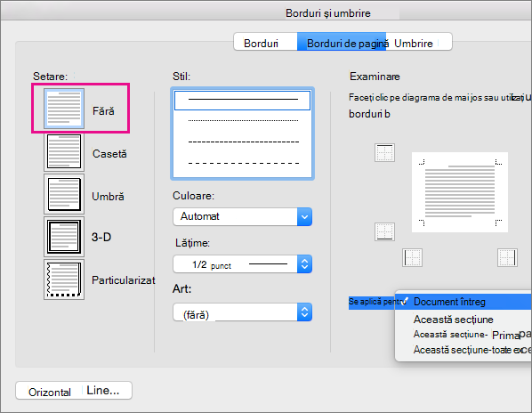
Task: Click the Fără setting label
Action: 103,111
